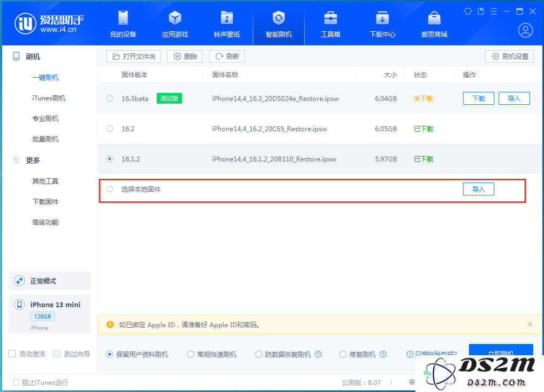Open the user account avatar icon
Screen dimensions: 544x392
[x=526, y=30]
